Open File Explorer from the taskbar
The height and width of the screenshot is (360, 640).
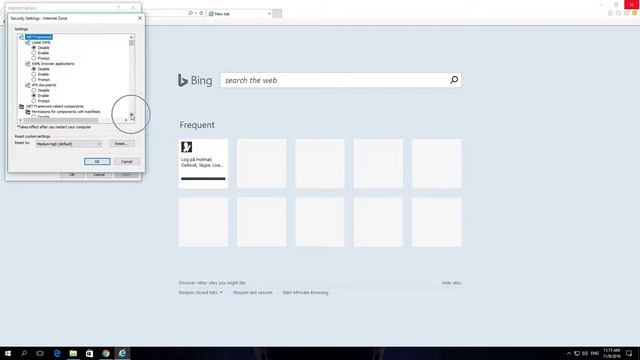tap(73, 353)
